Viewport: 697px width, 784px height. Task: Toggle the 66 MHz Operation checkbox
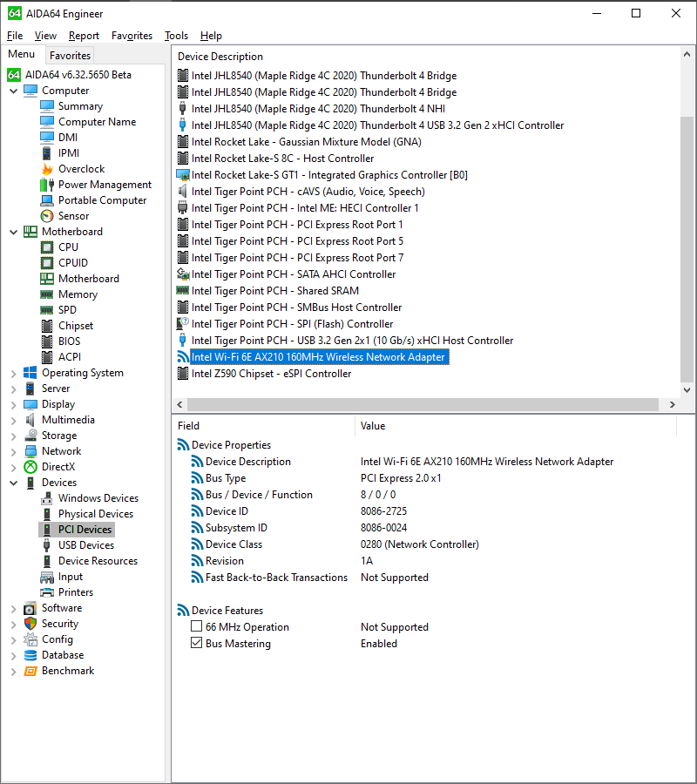coord(197,626)
